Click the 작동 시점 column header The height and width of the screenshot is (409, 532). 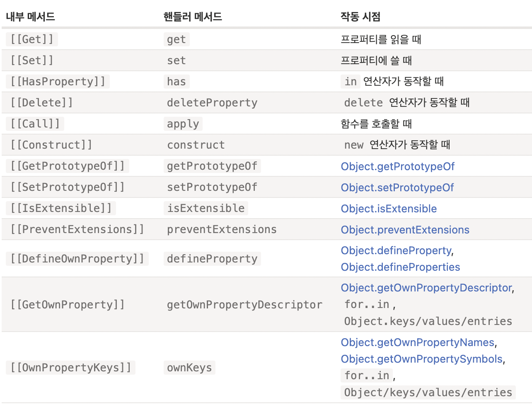360,17
